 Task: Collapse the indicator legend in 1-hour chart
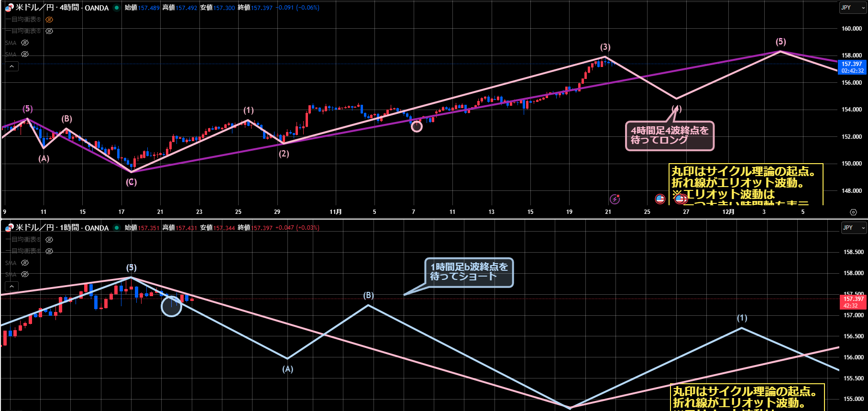(11, 286)
